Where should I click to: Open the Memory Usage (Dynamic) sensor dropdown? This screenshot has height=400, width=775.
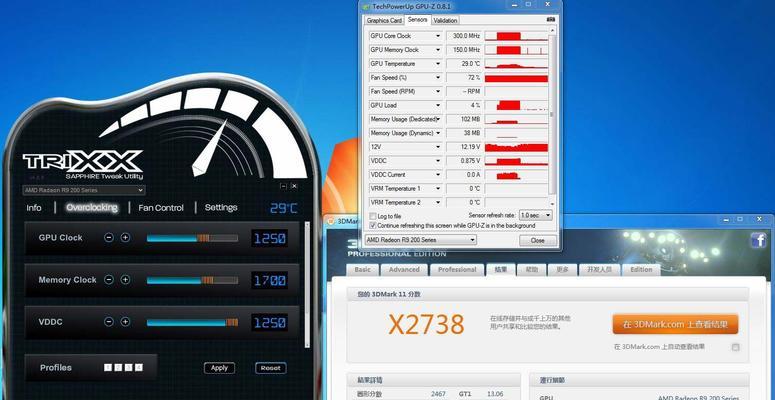click(x=438, y=133)
